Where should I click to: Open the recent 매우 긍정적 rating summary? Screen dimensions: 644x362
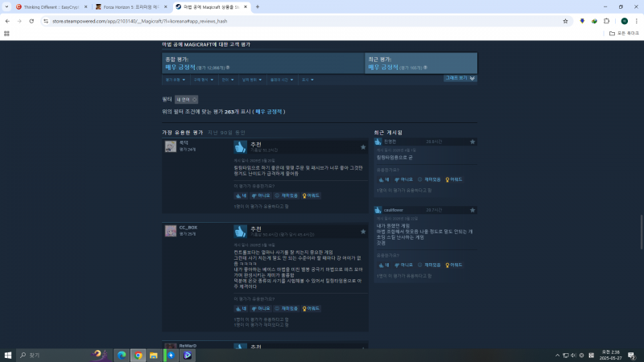pos(383,68)
